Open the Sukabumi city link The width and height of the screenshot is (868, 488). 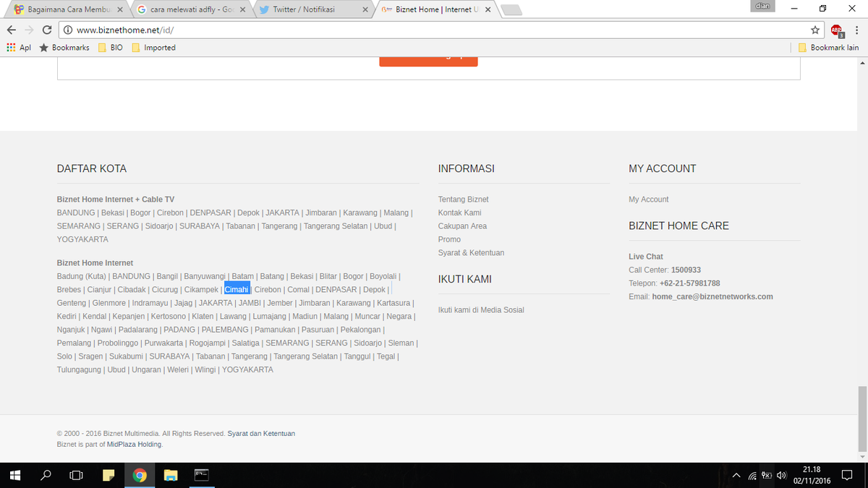pos(126,356)
